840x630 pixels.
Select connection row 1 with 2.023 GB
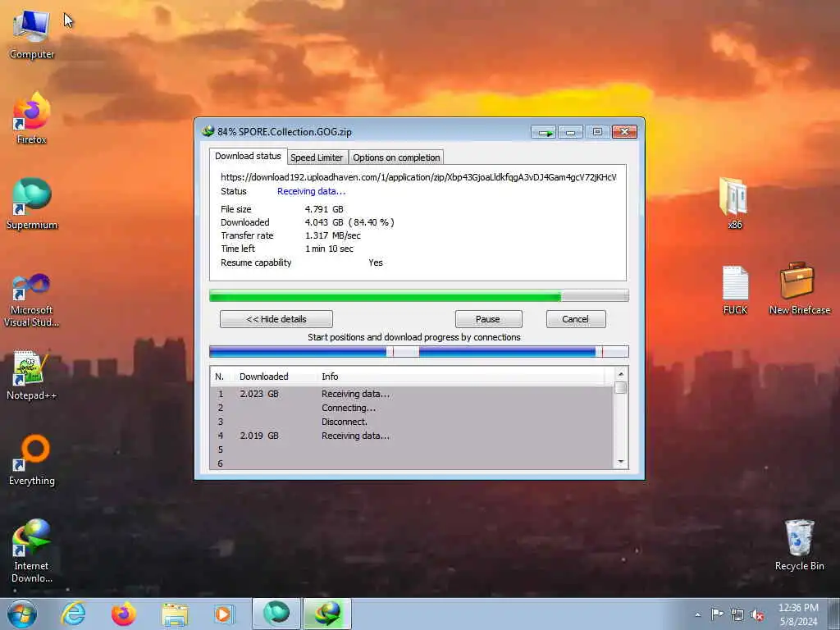[x=412, y=394]
